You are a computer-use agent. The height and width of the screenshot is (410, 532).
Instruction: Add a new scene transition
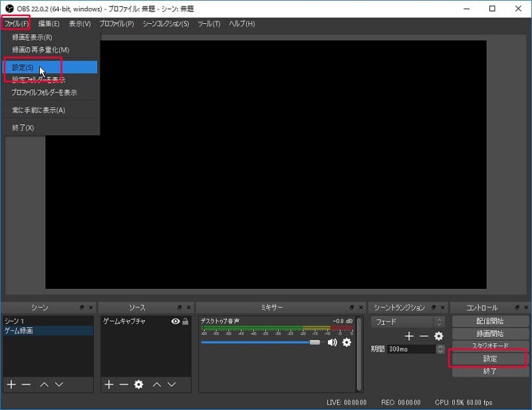coord(409,336)
